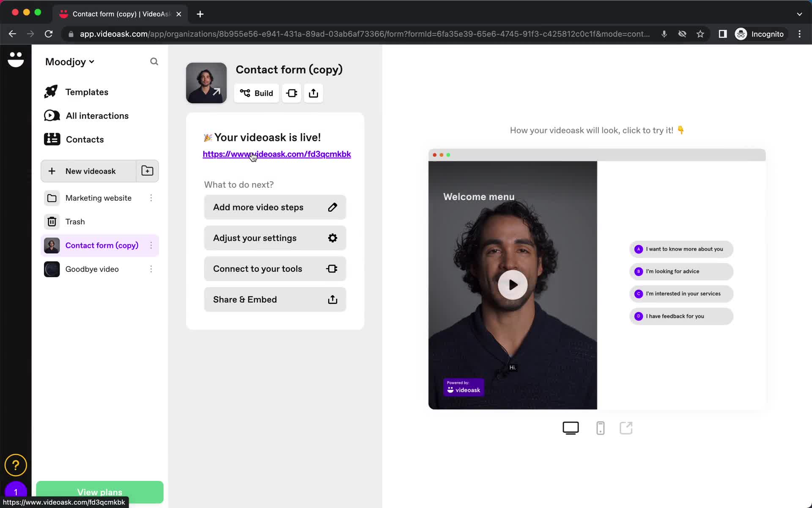Click the desktop preview icon
Screen dimensions: 812x508
[x=571, y=428]
